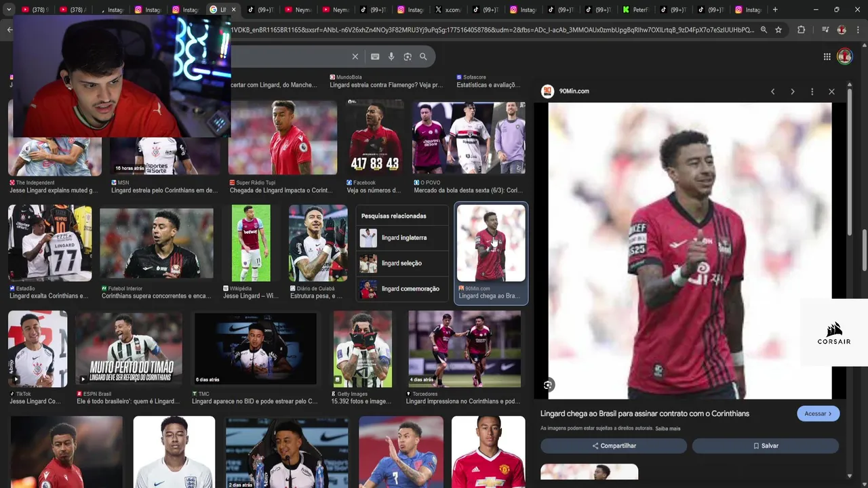Open the white England shirt portrait thumbnail

pos(174,452)
